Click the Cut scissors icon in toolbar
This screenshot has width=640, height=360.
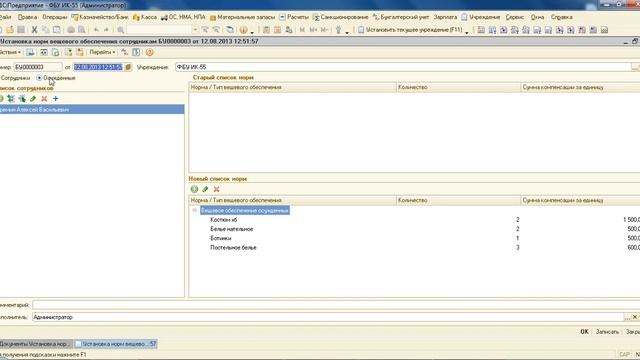point(34,30)
